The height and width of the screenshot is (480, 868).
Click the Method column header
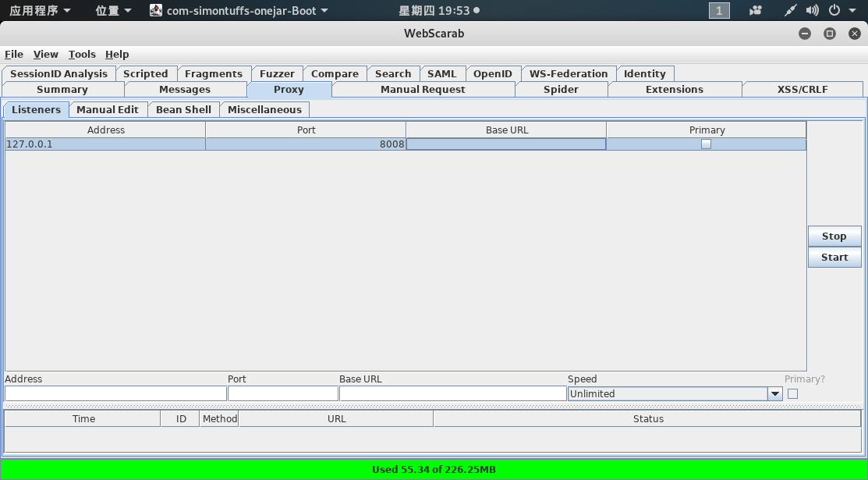click(219, 418)
